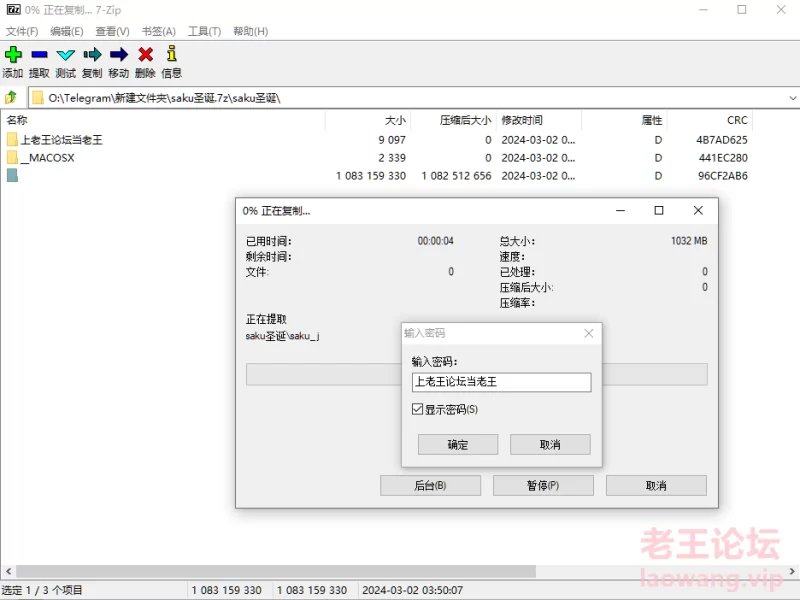Click CRC value 96CF2AB6
The height and width of the screenshot is (600, 800).
[x=723, y=176]
